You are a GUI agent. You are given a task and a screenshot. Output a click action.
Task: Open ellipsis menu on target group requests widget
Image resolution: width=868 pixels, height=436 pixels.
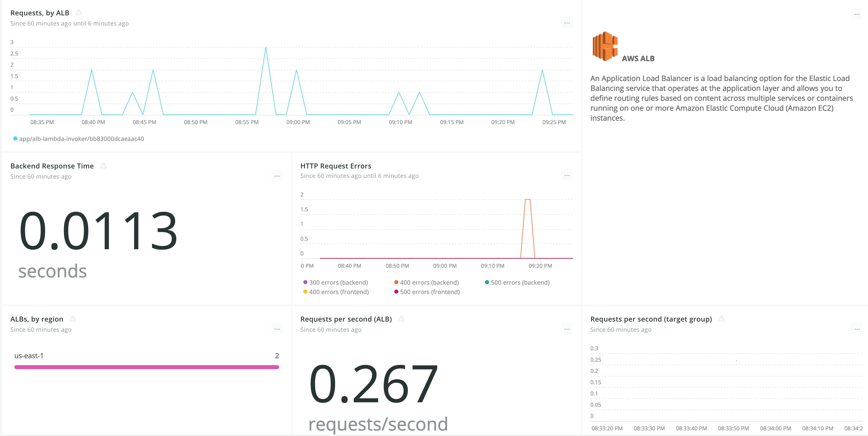pyautogui.click(x=857, y=329)
